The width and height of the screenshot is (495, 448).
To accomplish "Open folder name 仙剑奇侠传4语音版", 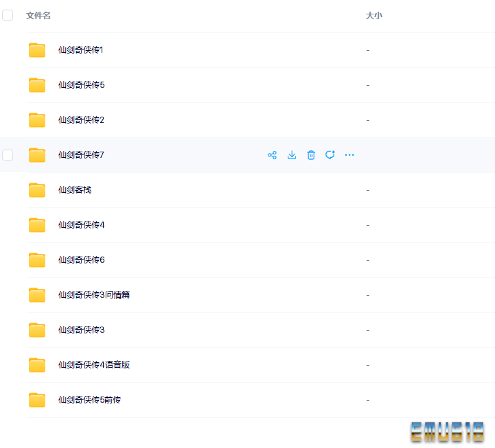I will [94, 365].
